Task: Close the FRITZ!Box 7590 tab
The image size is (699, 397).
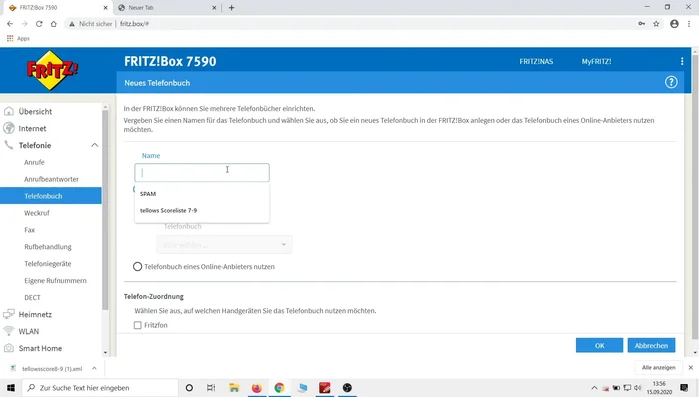Action: pos(106,8)
